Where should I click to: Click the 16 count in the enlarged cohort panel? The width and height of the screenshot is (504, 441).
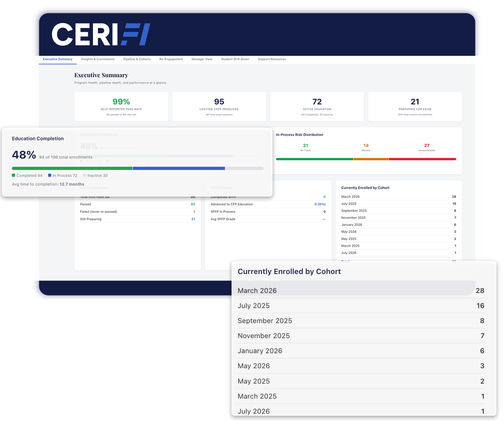[480, 306]
